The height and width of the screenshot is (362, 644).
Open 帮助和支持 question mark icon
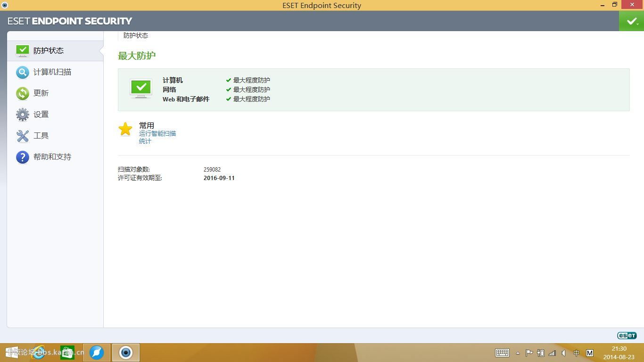tap(22, 156)
